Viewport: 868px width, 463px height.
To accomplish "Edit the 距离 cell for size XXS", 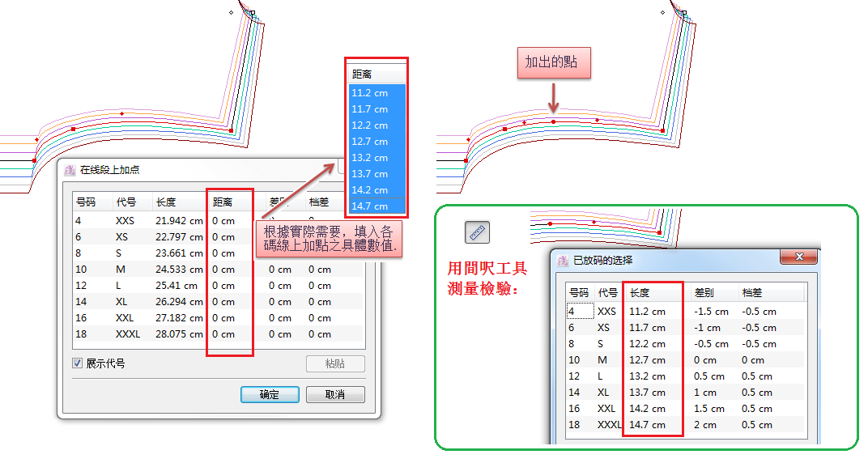I will pos(223,221).
